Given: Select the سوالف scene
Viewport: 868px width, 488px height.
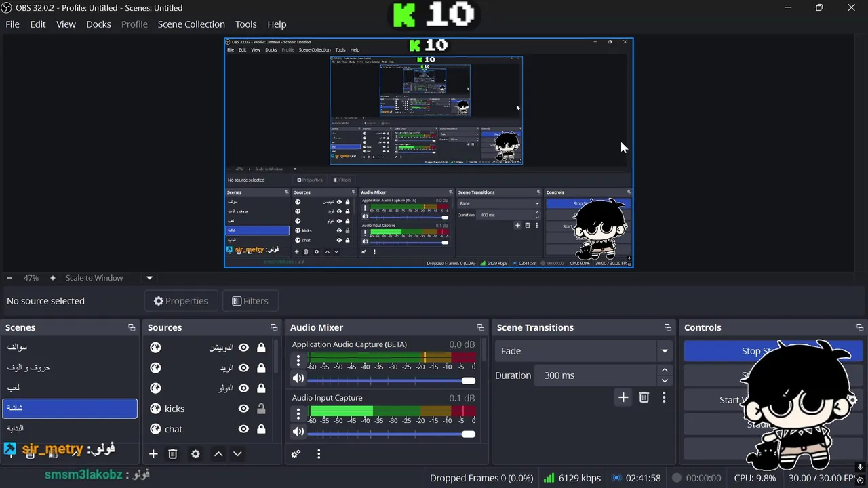Looking at the screenshot, I should tap(70, 347).
